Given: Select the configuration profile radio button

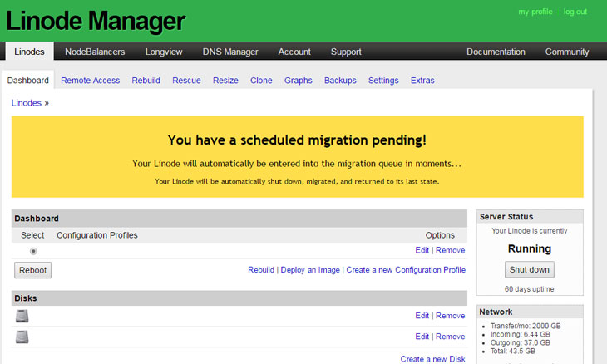Looking at the screenshot, I should pyautogui.click(x=33, y=251).
